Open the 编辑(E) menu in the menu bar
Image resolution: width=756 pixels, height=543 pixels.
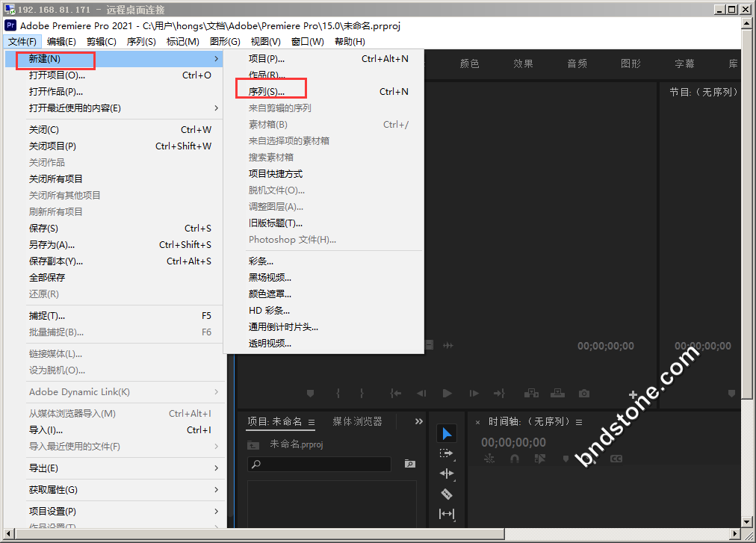(61, 42)
